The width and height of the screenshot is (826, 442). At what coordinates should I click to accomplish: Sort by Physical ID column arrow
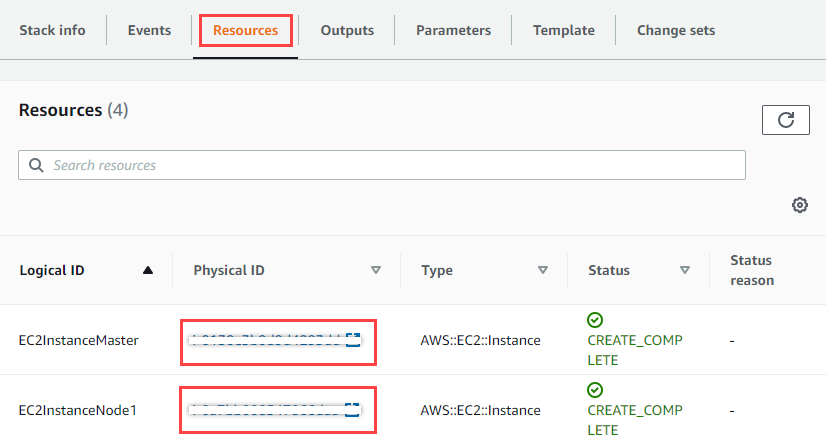(x=376, y=270)
